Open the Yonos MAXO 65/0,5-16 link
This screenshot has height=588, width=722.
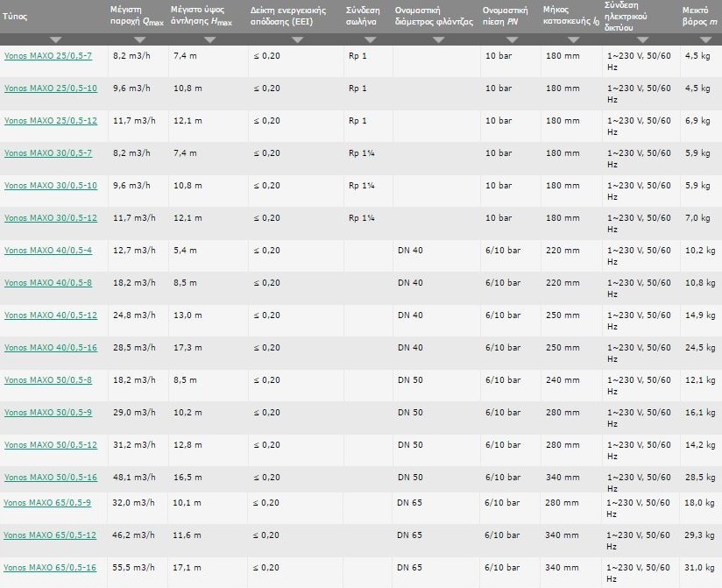[x=51, y=567]
